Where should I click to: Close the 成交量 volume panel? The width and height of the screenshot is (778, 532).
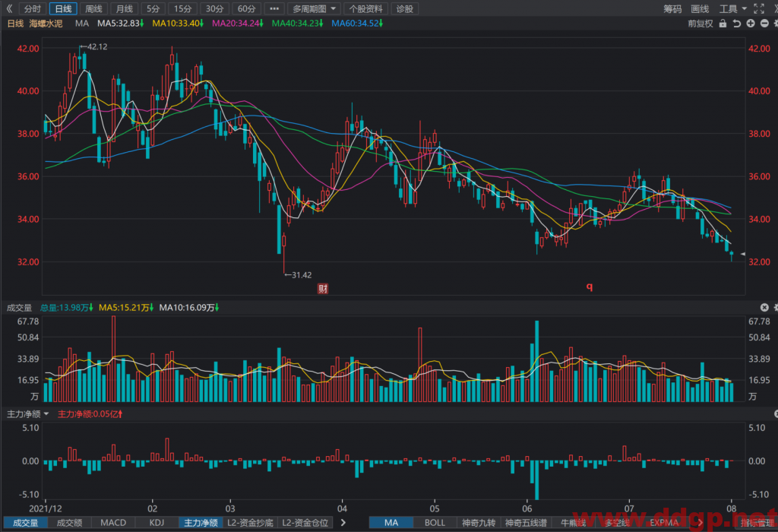point(764,308)
